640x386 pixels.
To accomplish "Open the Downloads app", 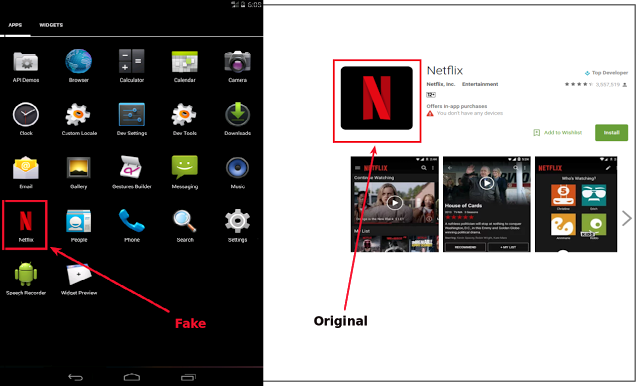I will [238, 119].
